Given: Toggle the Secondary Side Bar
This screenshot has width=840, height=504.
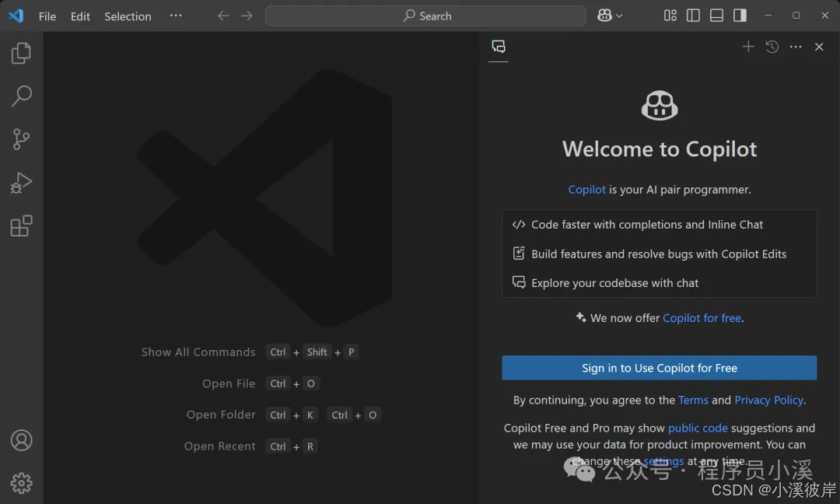Looking at the screenshot, I should (740, 16).
